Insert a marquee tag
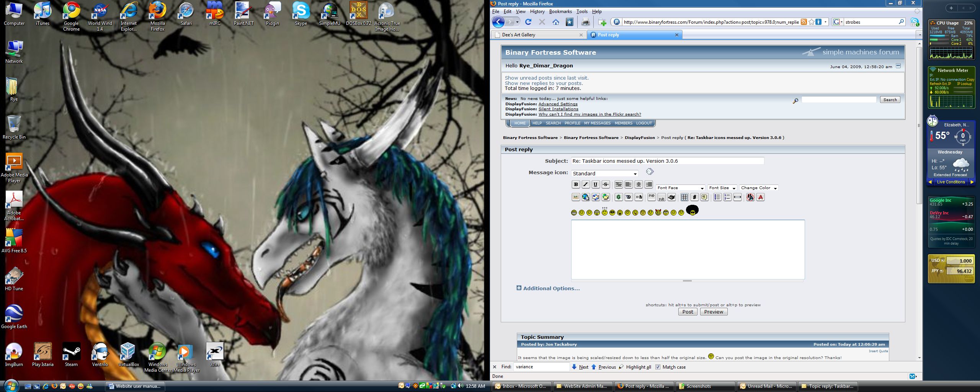 (639, 197)
